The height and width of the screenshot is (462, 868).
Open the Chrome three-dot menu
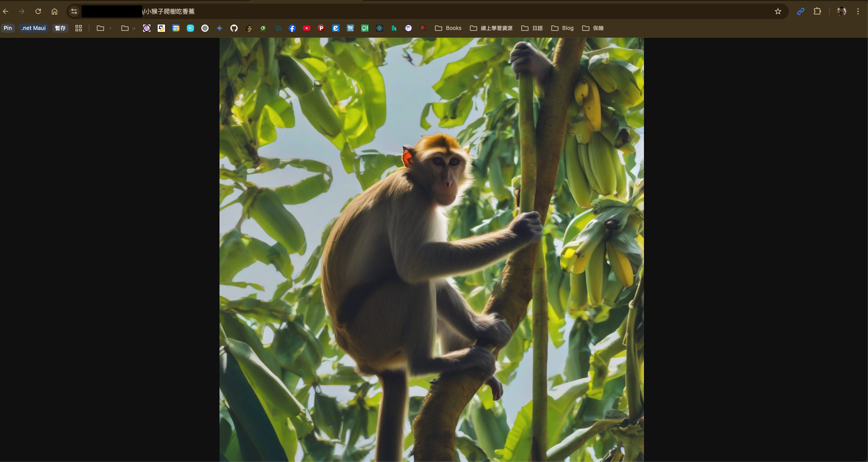[858, 11]
